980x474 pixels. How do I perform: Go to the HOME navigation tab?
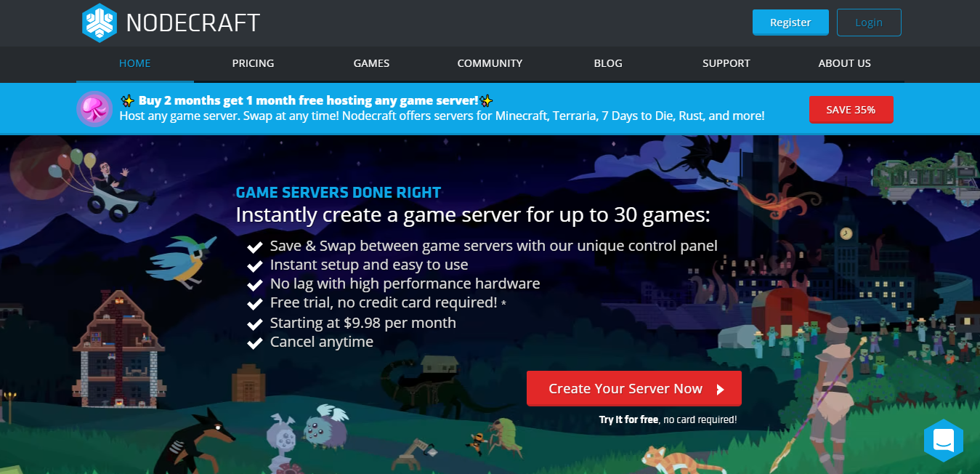134,63
